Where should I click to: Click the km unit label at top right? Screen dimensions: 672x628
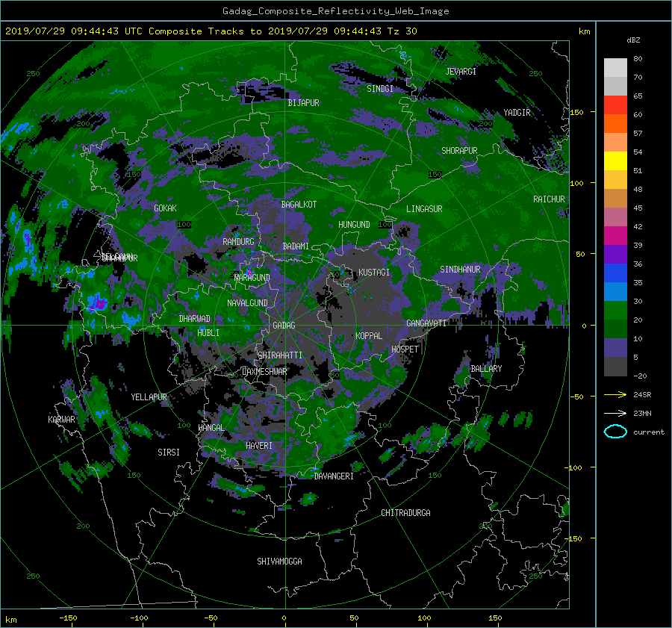tap(584, 31)
